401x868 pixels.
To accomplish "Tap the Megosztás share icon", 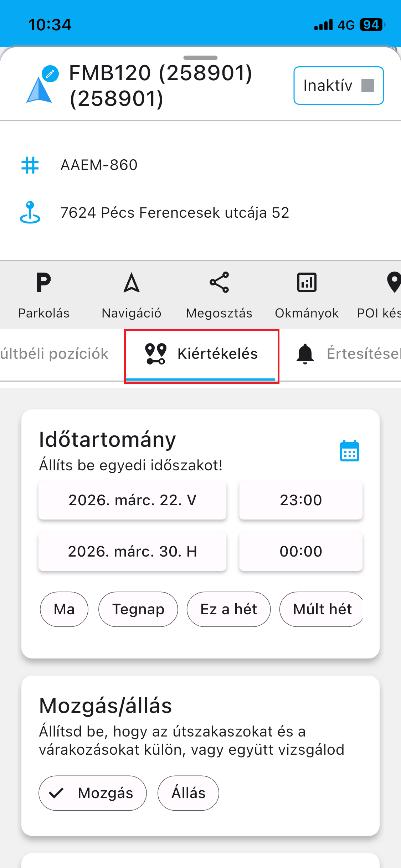I will pos(219,283).
